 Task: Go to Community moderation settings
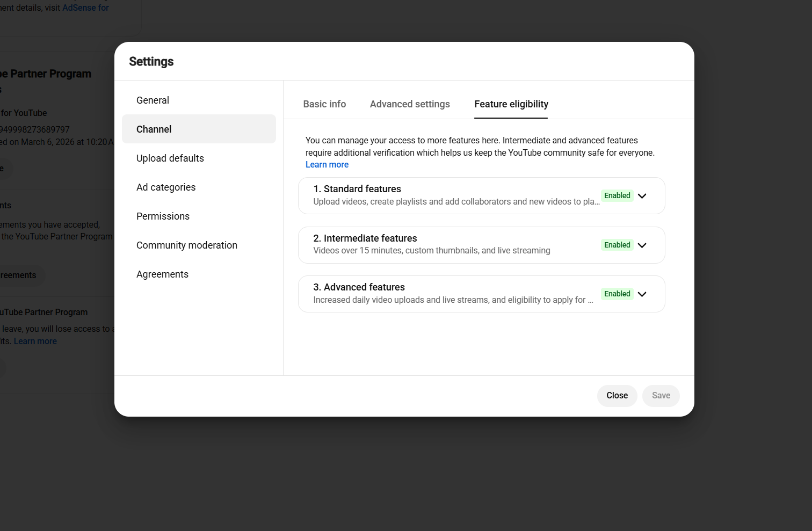click(x=199, y=245)
